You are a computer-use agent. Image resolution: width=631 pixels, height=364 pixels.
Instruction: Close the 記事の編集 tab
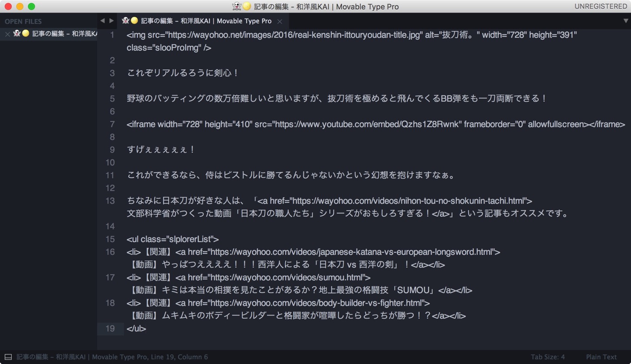click(x=280, y=21)
